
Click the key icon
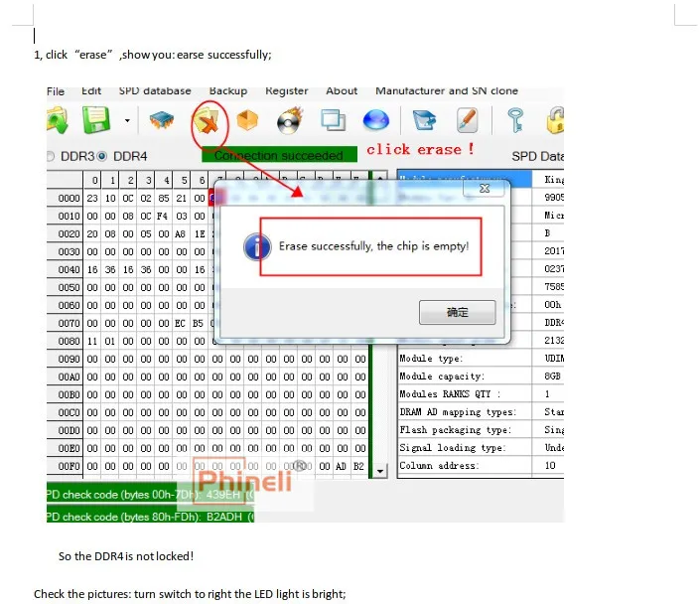click(x=515, y=120)
